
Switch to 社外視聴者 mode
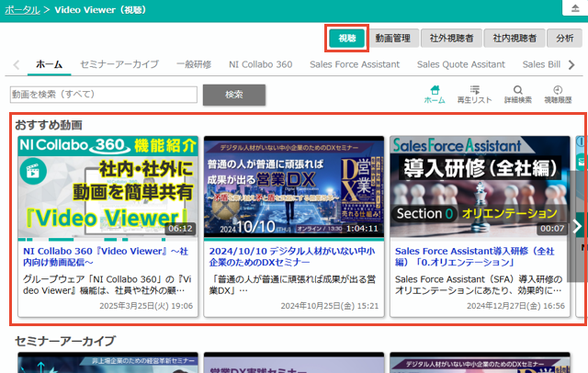point(451,39)
